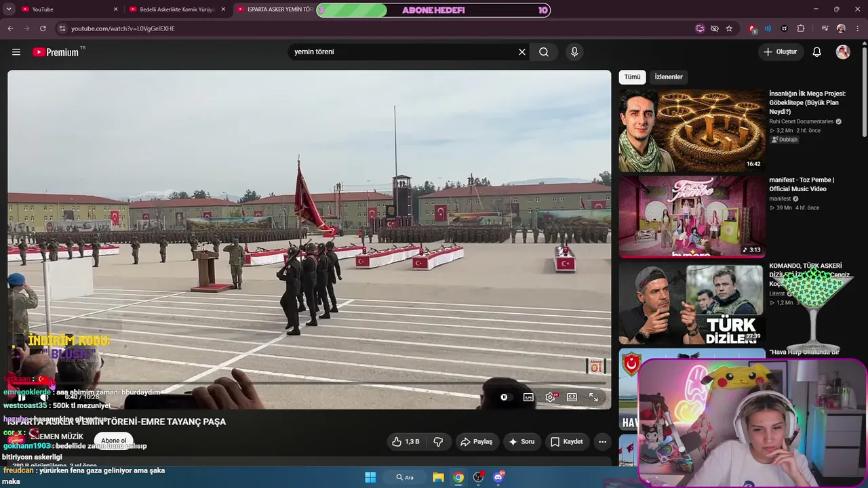Like the video with thumbs up
The height and width of the screenshot is (488, 868).
pos(406,442)
